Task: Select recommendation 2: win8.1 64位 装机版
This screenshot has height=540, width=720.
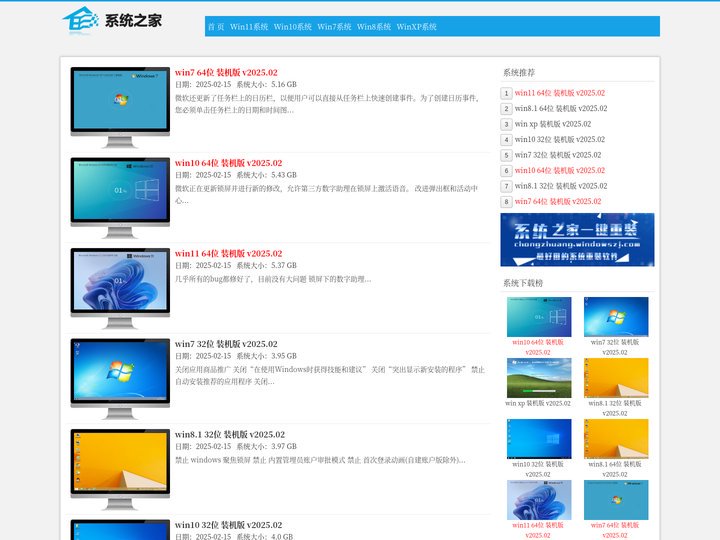Action: point(561,108)
